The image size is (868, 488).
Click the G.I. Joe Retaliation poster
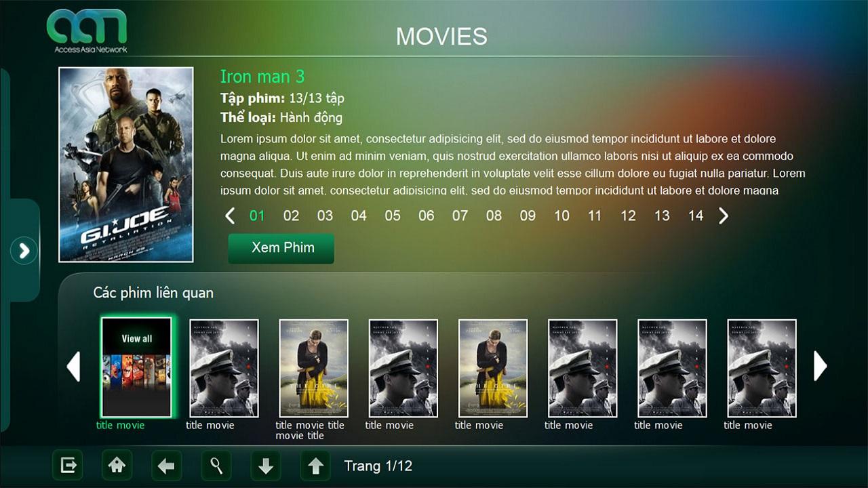[126, 165]
